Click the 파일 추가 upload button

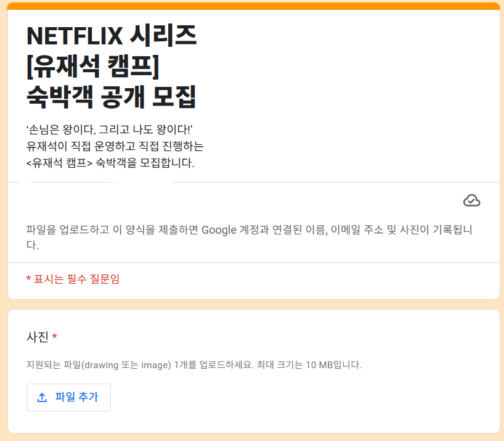[x=68, y=397]
